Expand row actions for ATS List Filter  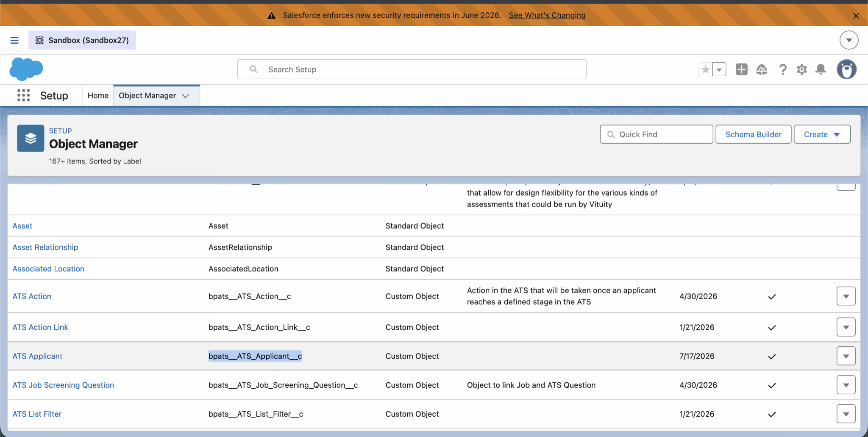846,414
